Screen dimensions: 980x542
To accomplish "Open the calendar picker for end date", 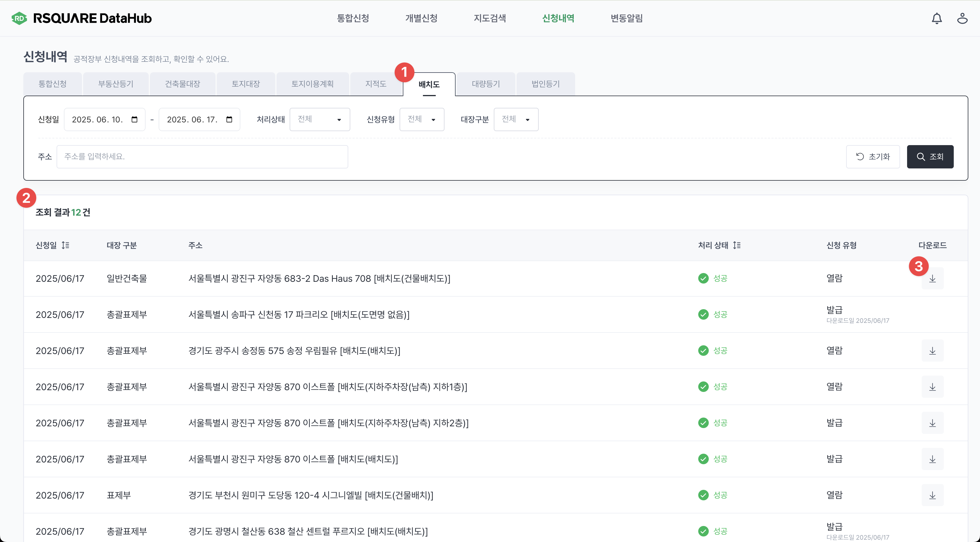I will (x=229, y=119).
